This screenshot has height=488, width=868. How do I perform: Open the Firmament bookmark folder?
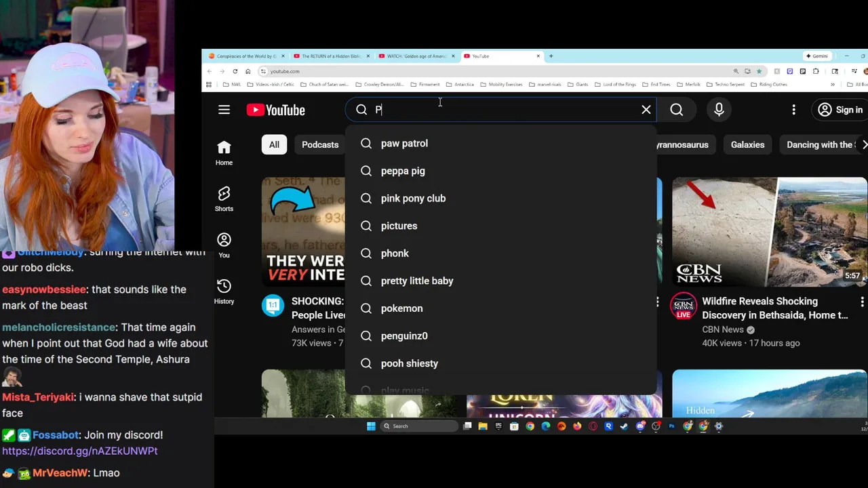click(x=425, y=85)
